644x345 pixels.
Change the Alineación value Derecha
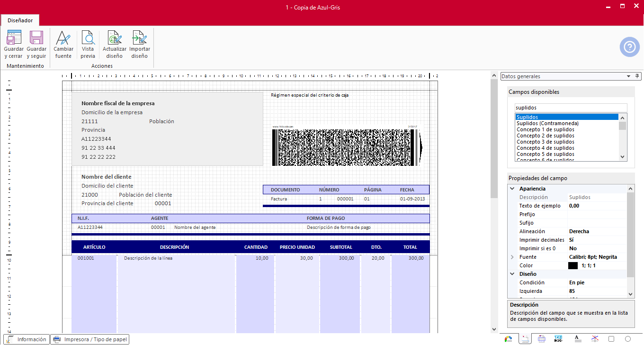[x=597, y=231]
